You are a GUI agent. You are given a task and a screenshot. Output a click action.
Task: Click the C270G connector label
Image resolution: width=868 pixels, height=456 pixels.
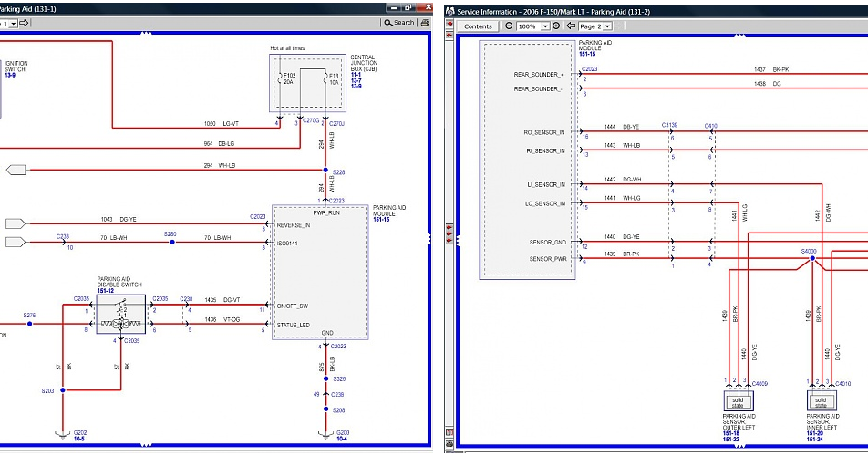click(311, 120)
